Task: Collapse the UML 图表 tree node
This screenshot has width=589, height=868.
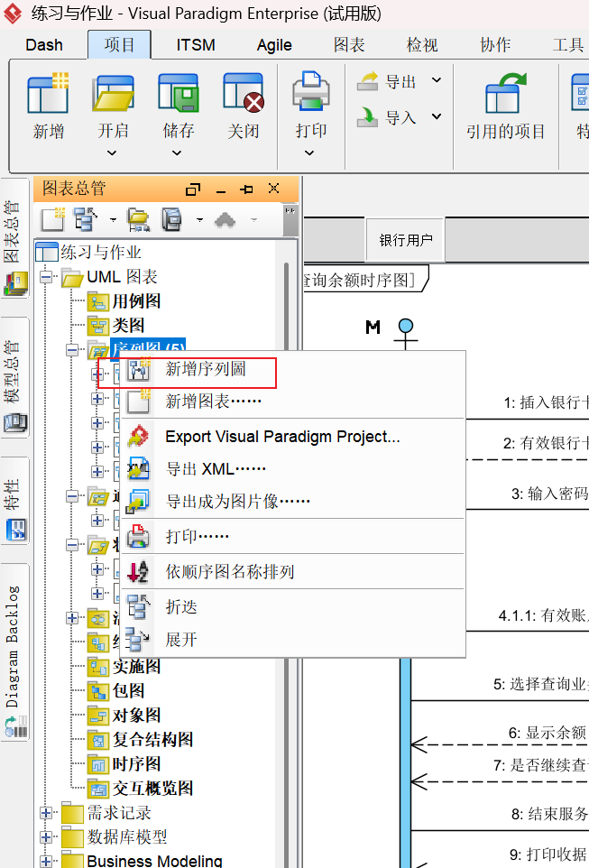Action: [x=46, y=277]
